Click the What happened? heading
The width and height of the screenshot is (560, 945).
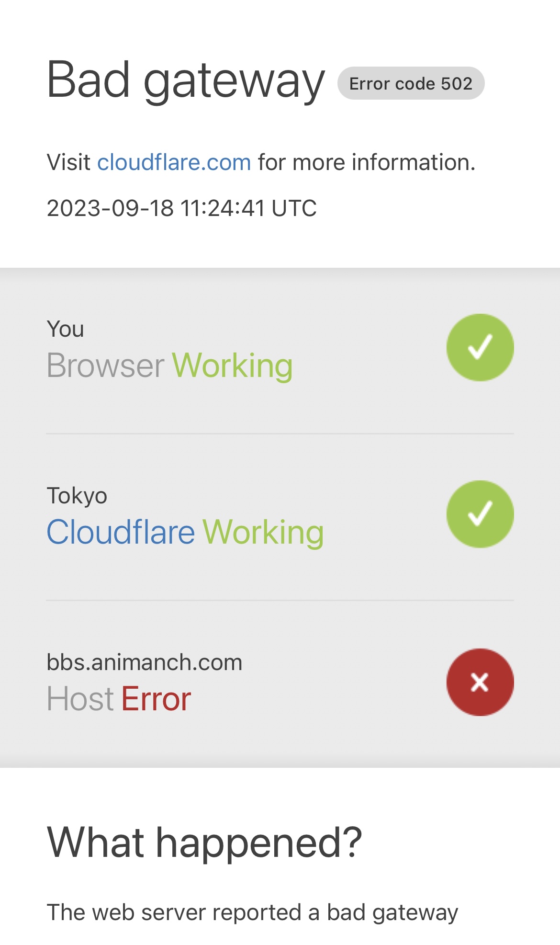point(204,843)
